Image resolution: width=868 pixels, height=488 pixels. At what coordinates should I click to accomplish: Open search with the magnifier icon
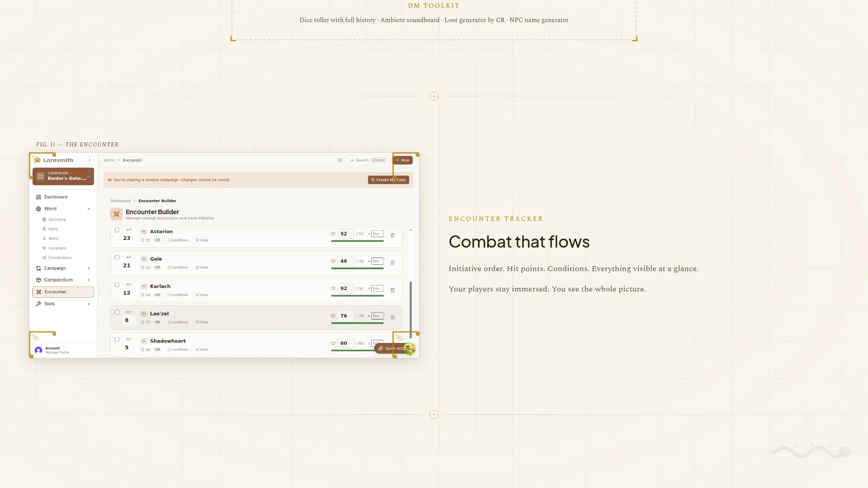(352, 160)
